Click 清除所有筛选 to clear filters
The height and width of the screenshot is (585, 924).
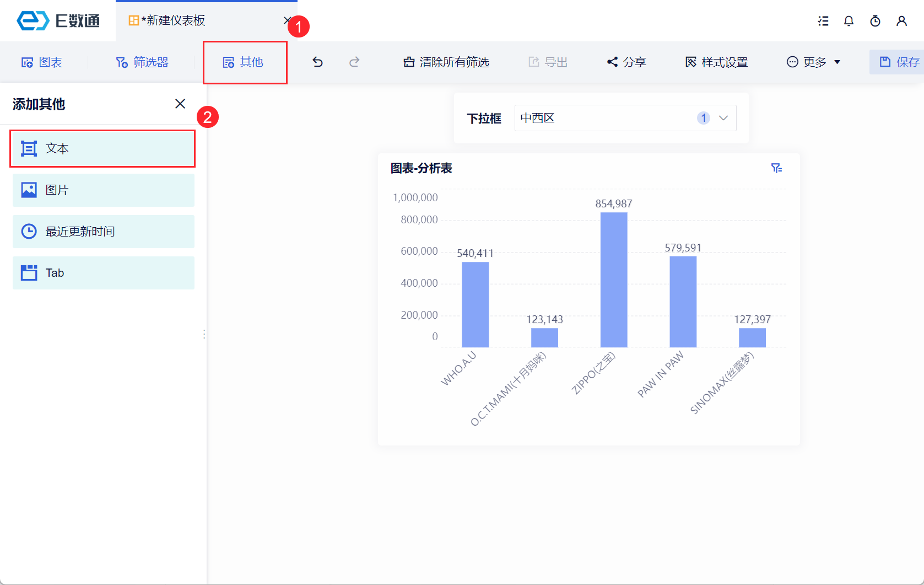pos(446,62)
